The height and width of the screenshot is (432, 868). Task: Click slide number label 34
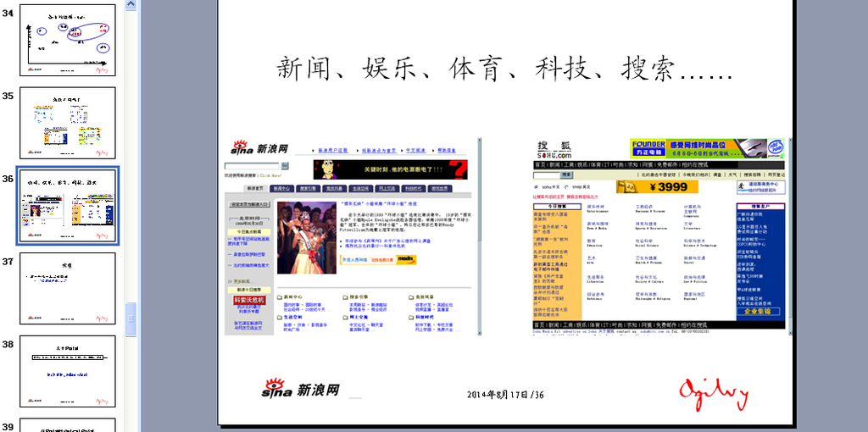point(8,12)
